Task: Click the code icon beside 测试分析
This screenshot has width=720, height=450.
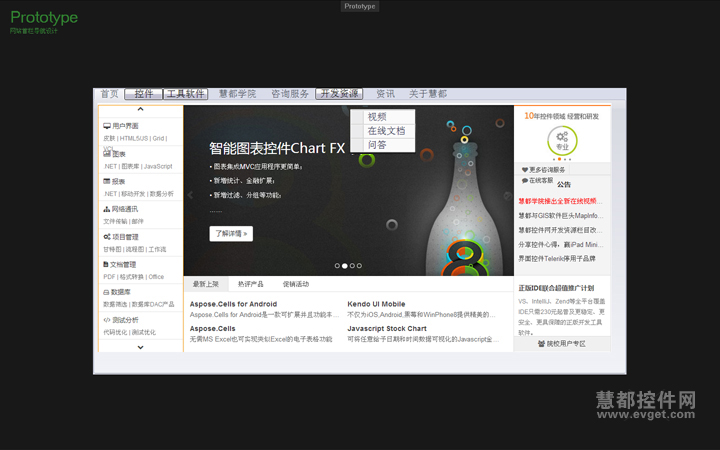Action: (107, 320)
